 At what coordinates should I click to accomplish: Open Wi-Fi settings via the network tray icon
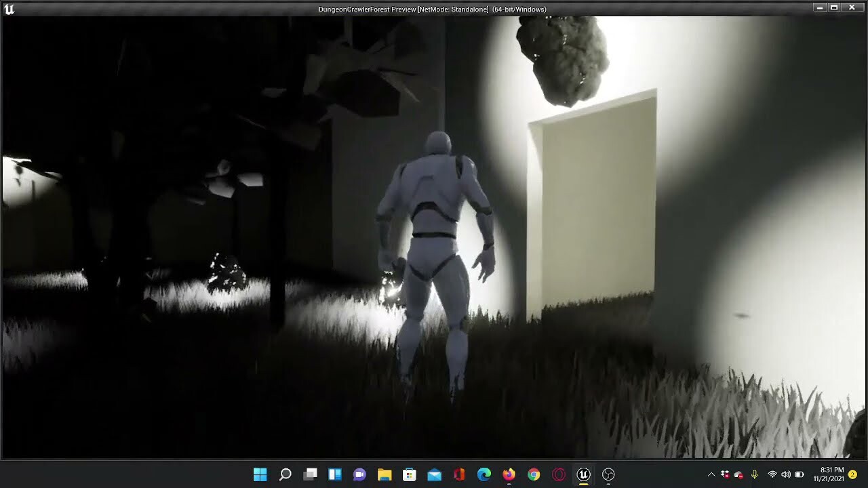click(x=772, y=474)
